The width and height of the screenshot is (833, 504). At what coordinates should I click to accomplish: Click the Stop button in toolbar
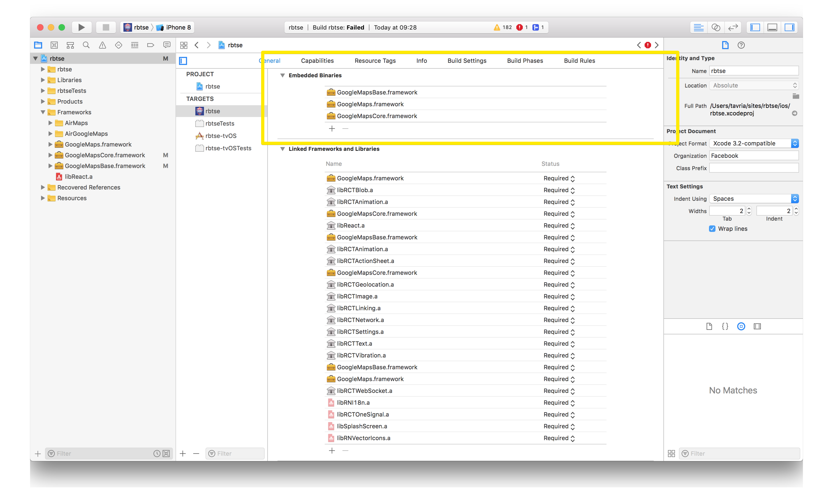click(x=106, y=27)
